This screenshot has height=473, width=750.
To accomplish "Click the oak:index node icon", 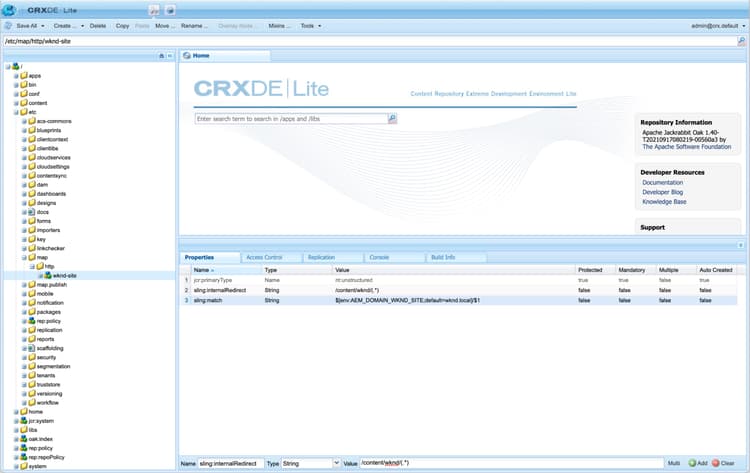I will [x=24, y=439].
